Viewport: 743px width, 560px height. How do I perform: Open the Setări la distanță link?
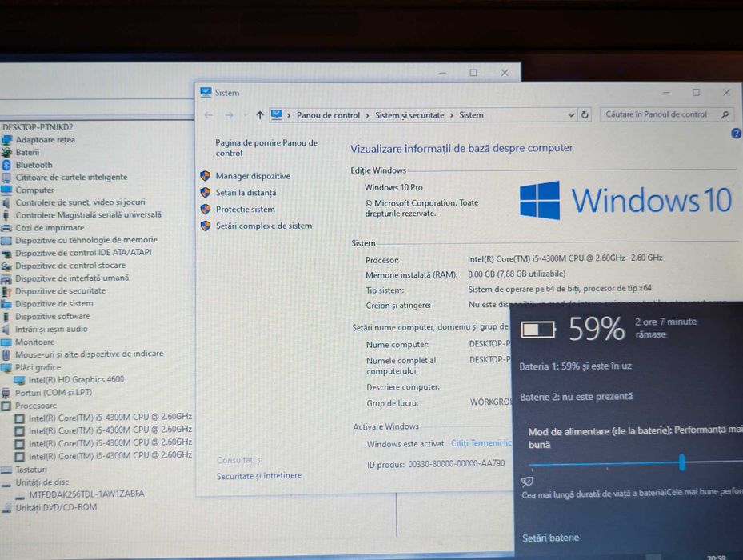[x=246, y=193]
